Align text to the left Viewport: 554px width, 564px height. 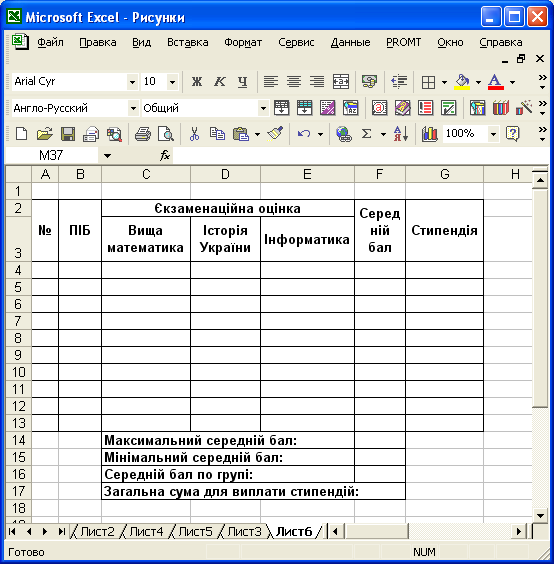271,82
